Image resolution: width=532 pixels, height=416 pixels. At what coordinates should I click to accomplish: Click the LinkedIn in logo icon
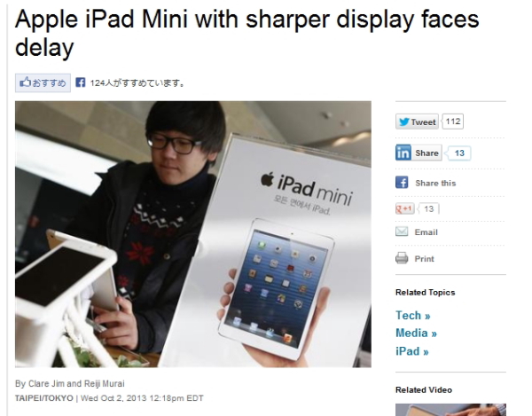403,153
